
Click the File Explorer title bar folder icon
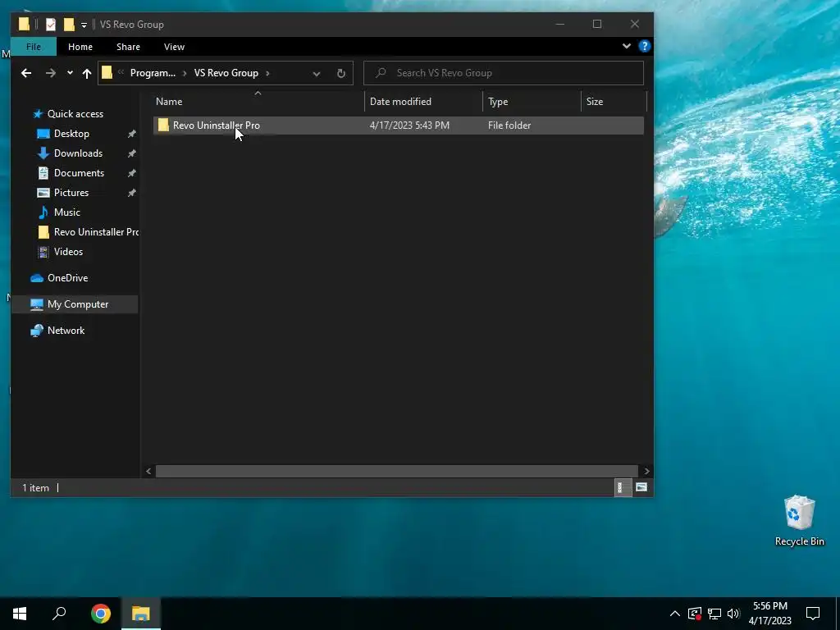point(24,24)
